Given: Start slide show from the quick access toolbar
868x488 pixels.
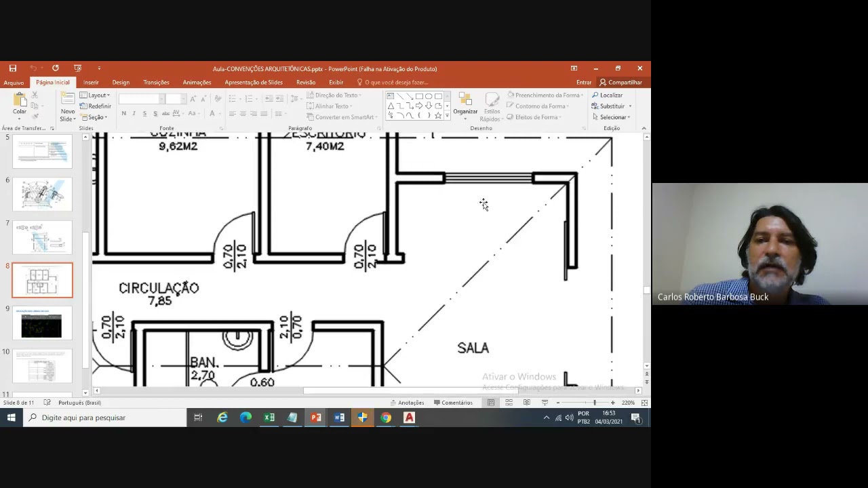Looking at the screenshot, I should pos(77,68).
